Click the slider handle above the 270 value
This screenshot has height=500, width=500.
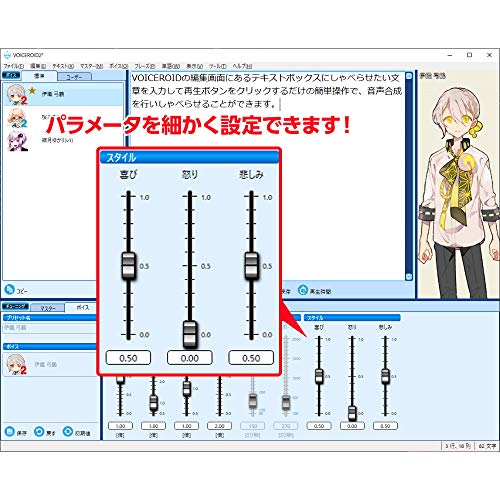286,402
